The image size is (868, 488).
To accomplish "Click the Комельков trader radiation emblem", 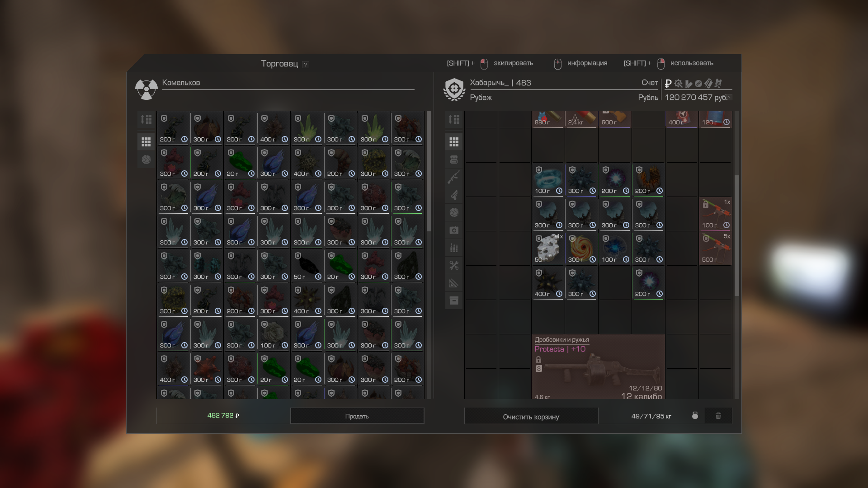I will point(146,89).
